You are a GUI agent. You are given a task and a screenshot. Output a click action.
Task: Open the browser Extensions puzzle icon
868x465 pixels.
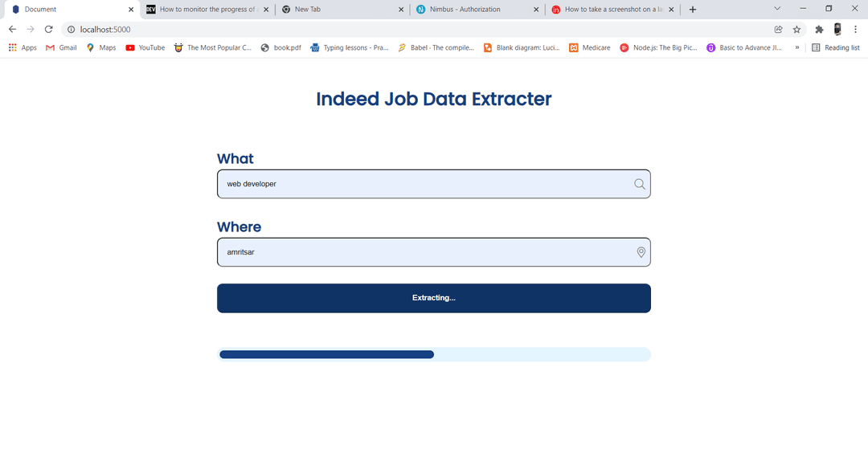point(819,29)
